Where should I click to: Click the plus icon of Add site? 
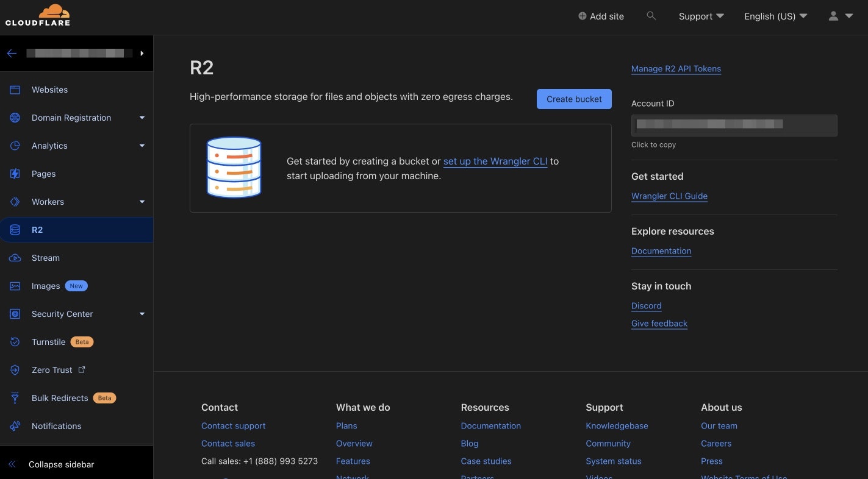point(583,16)
